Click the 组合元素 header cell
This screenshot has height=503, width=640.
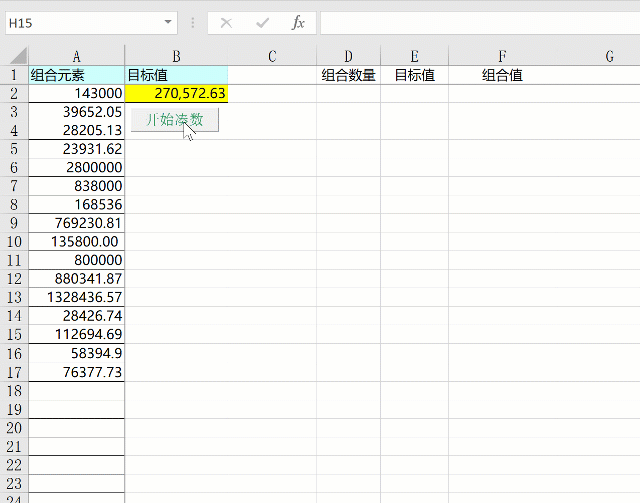(76, 75)
